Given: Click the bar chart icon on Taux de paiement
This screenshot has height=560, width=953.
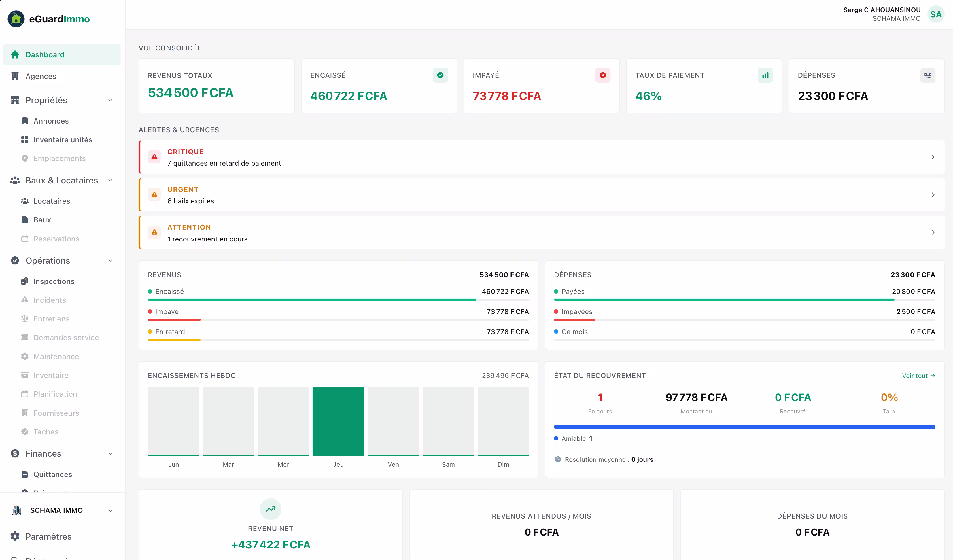Looking at the screenshot, I should click(x=765, y=75).
